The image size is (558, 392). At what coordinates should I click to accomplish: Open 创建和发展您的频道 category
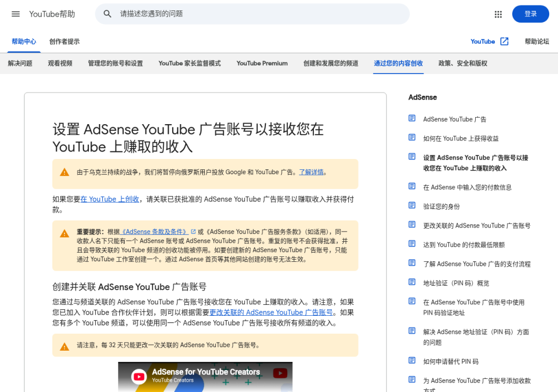point(331,63)
